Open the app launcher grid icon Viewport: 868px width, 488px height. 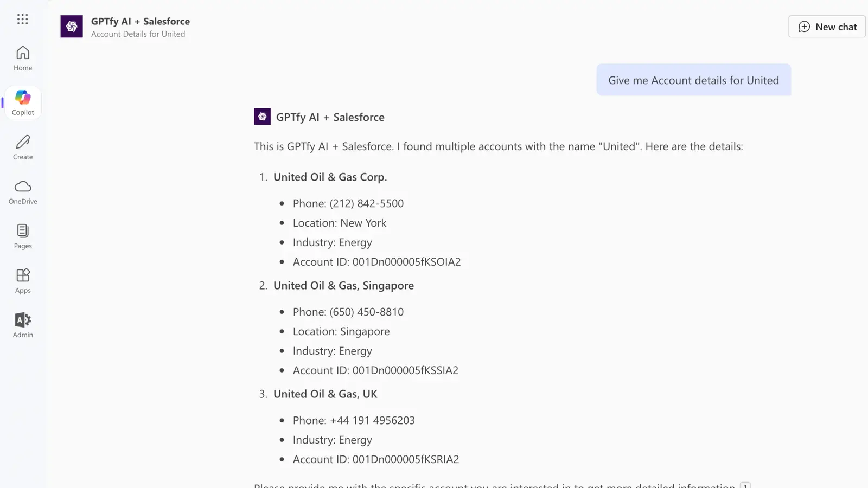coord(22,20)
